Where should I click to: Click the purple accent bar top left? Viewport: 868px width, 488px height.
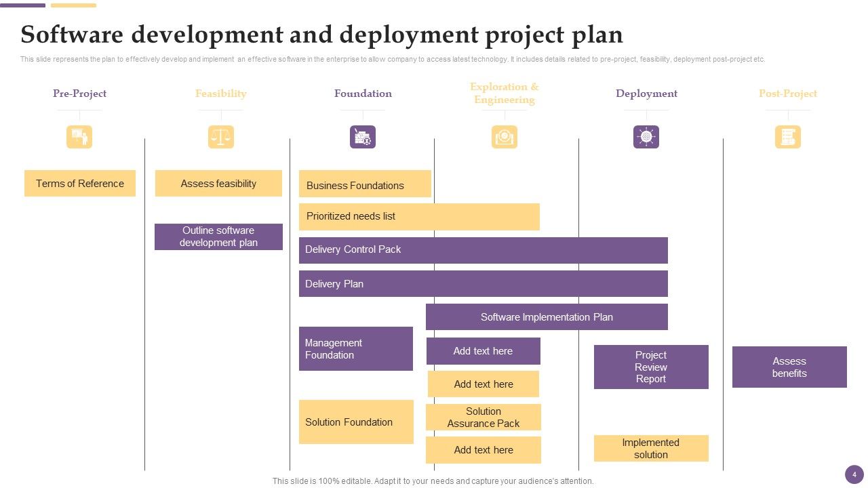[x=22, y=5]
